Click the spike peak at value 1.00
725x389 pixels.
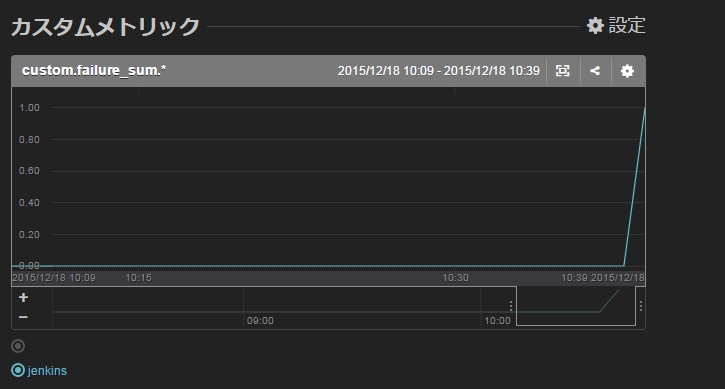(644, 108)
